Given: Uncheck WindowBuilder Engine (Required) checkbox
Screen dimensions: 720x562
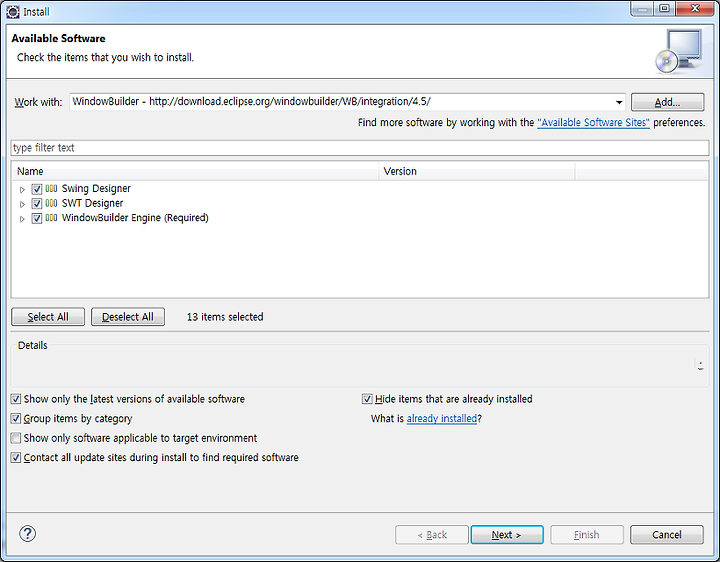Looking at the screenshot, I should tap(37, 218).
